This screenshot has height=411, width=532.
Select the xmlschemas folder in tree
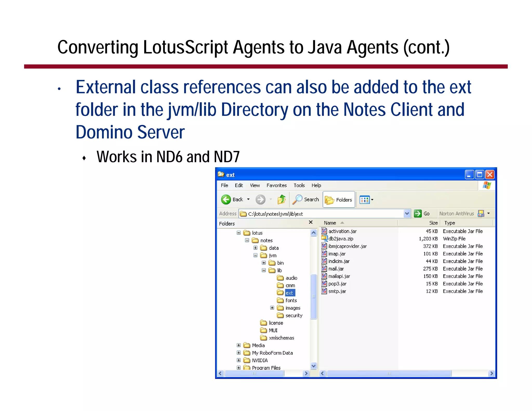(x=277, y=338)
